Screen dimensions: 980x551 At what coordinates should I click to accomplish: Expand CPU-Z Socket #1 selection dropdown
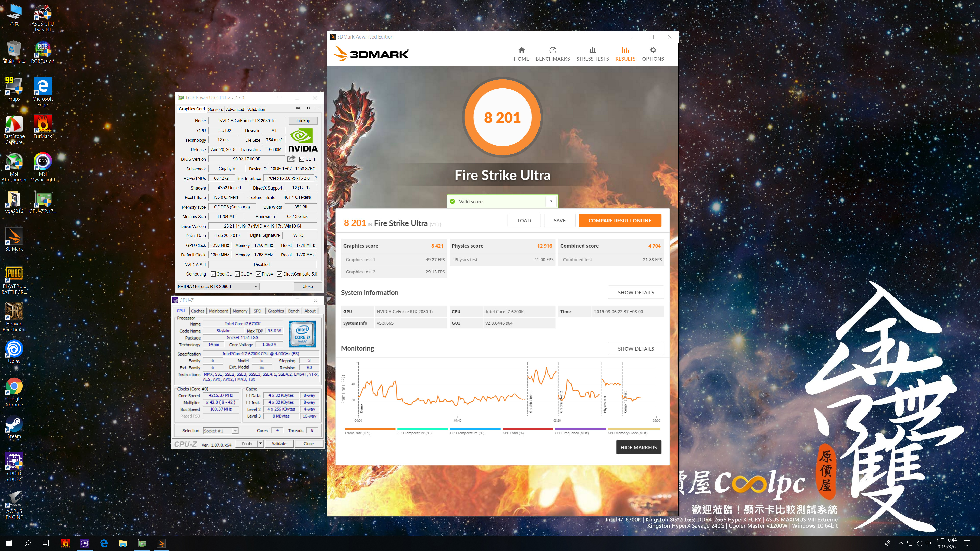[235, 430]
